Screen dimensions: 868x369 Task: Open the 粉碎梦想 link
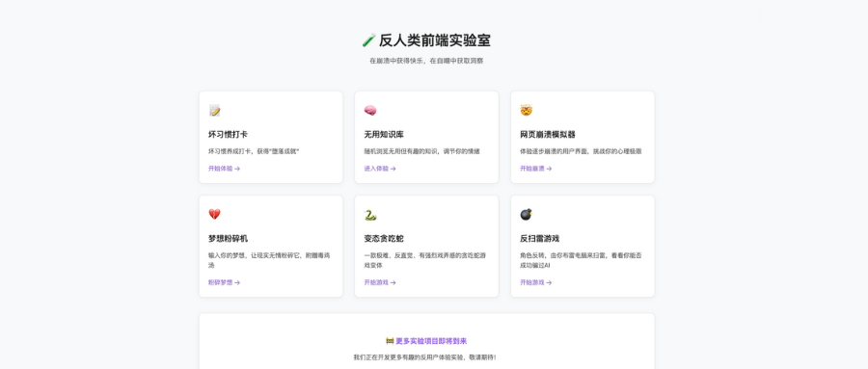[x=224, y=282]
